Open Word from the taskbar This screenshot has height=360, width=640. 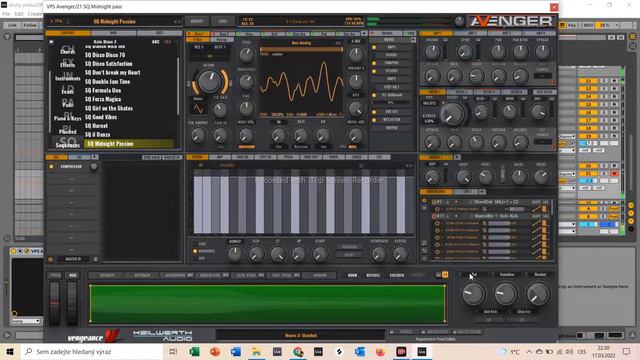coord(236,351)
